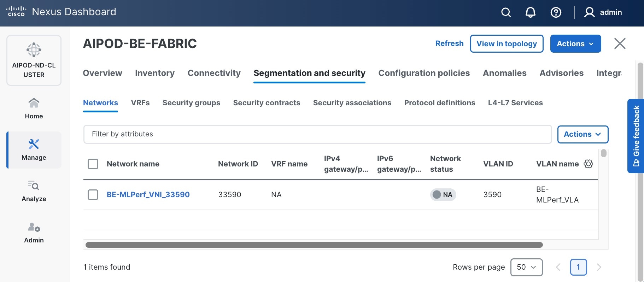Click the horizontal table scrollbar
Image resolution: width=644 pixels, height=282 pixels.
coord(314,245)
